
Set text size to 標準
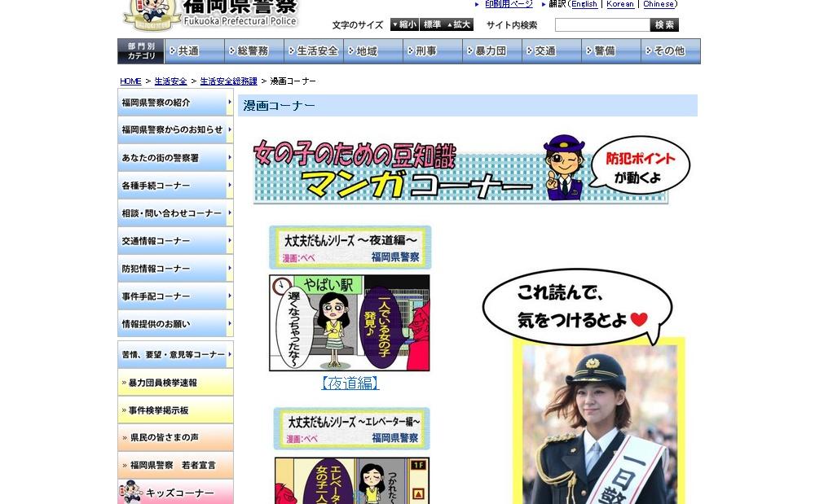[432, 25]
